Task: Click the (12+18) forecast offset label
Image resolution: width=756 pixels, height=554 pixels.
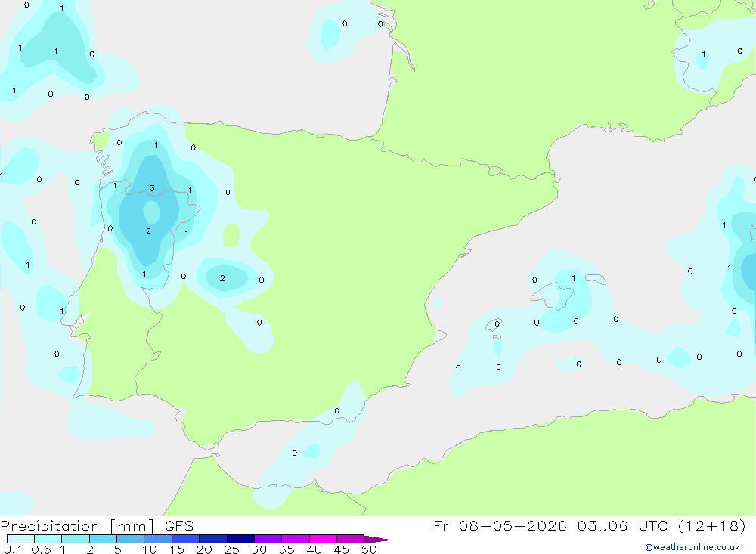Action: [711, 526]
